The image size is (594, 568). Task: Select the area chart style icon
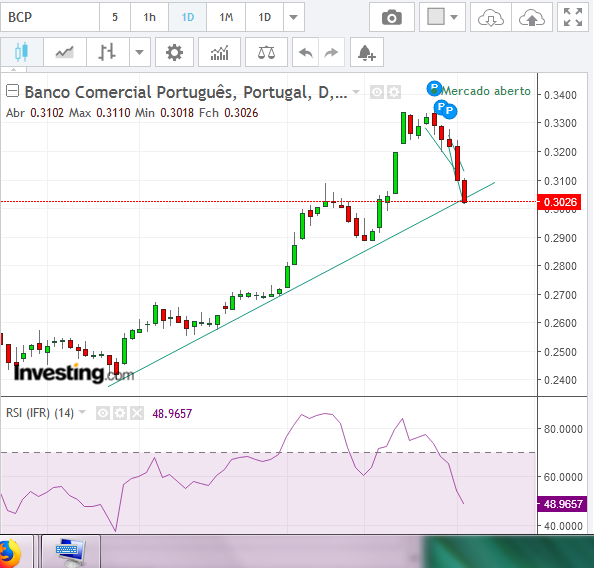click(64, 52)
